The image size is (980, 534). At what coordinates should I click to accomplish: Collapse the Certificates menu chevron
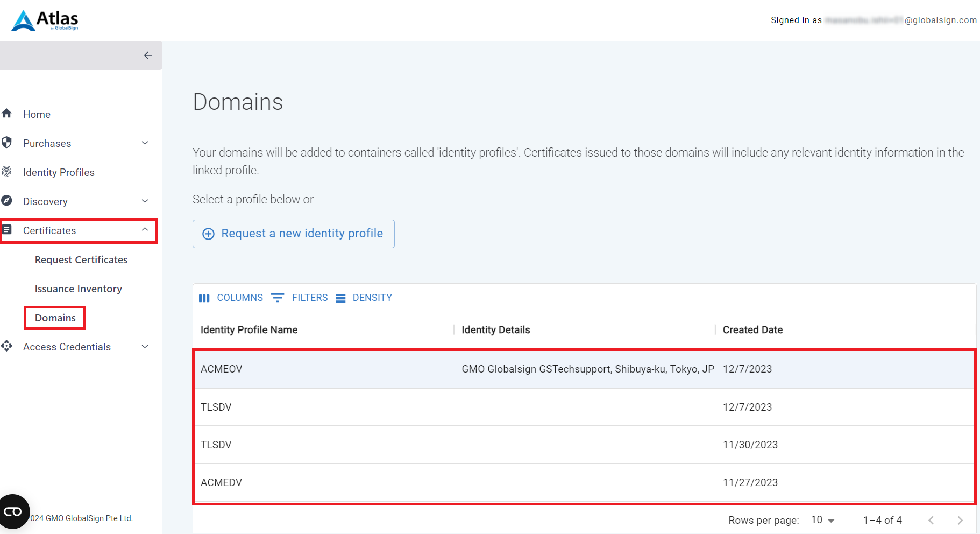(145, 230)
